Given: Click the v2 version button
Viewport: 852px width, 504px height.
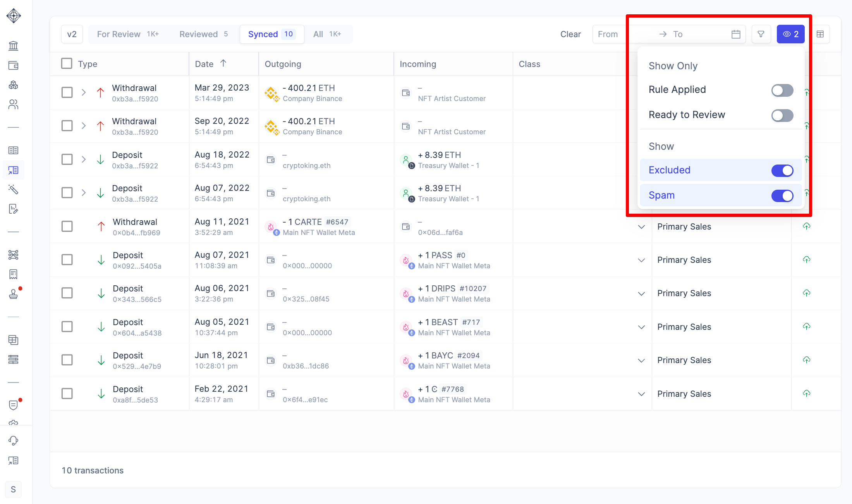Looking at the screenshot, I should [x=72, y=34].
